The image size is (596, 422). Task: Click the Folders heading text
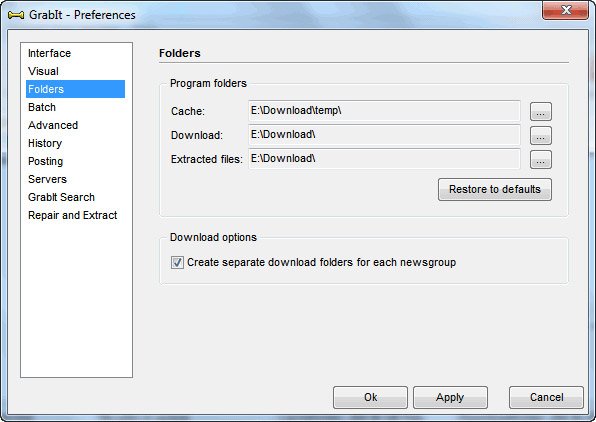pos(179,53)
